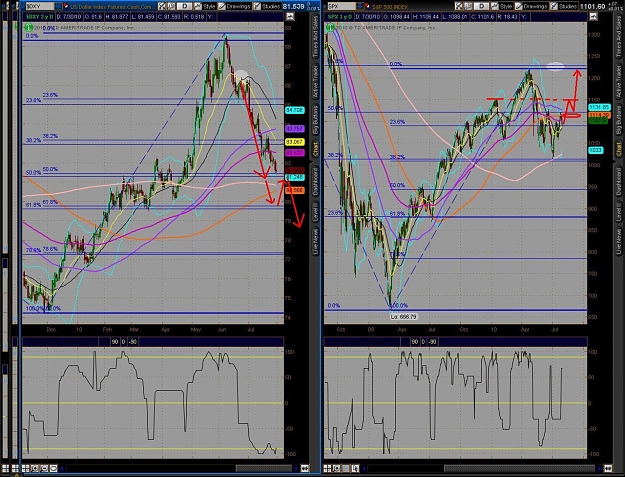Click the 83.067 yellow price label
625x477 pixels.
[295, 142]
